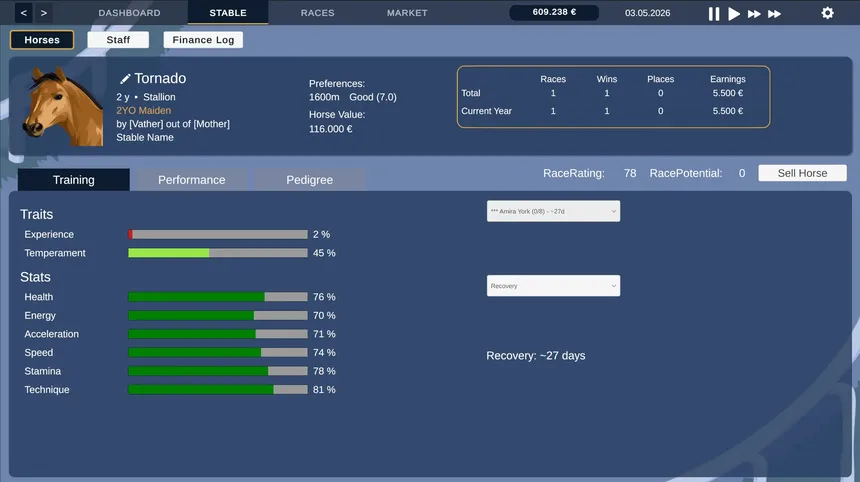The width and height of the screenshot is (860, 482).
Task: Open the Pedigree tab
Action: pyautogui.click(x=309, y=180)
